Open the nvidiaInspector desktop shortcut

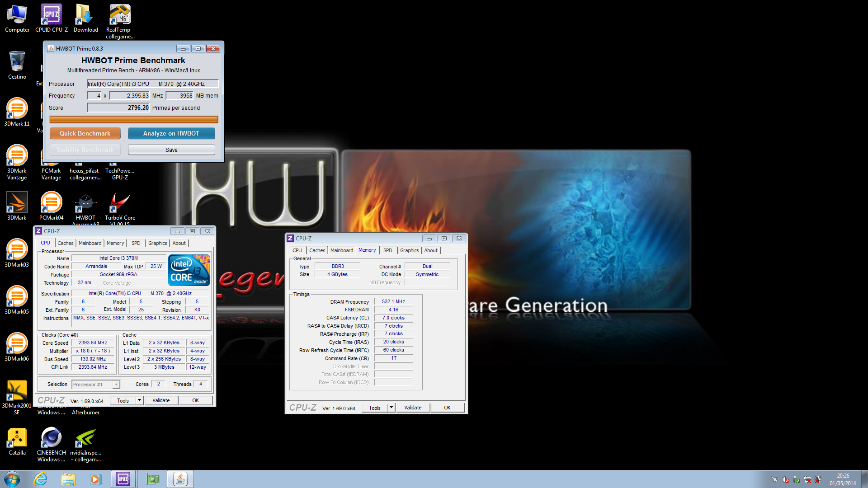(86, 445)
